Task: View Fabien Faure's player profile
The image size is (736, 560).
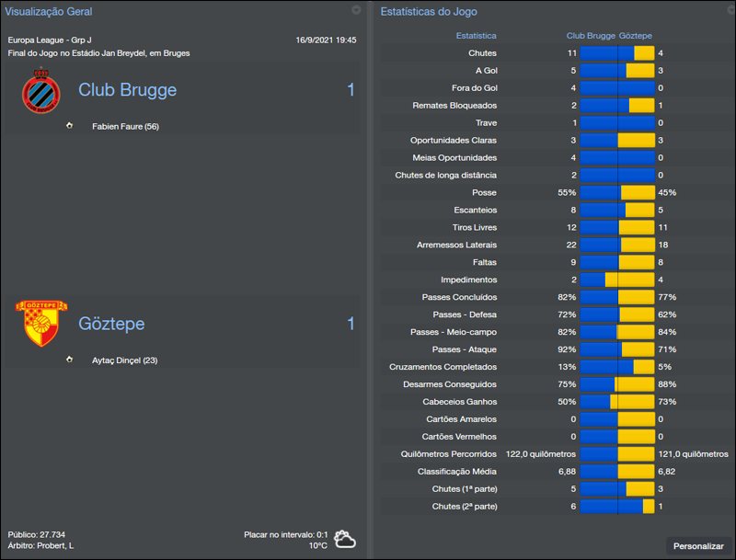Action: [x=125, y=124]
